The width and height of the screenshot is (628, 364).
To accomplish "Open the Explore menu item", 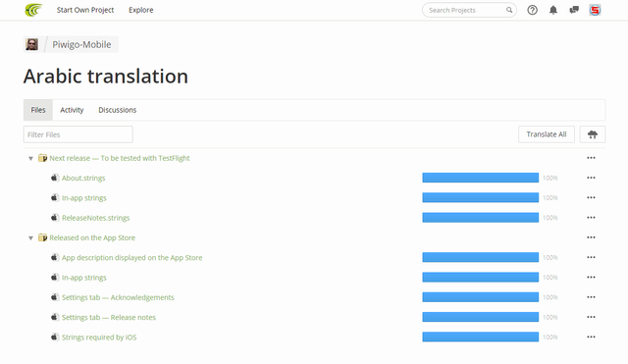I will (x=141, y=10).
